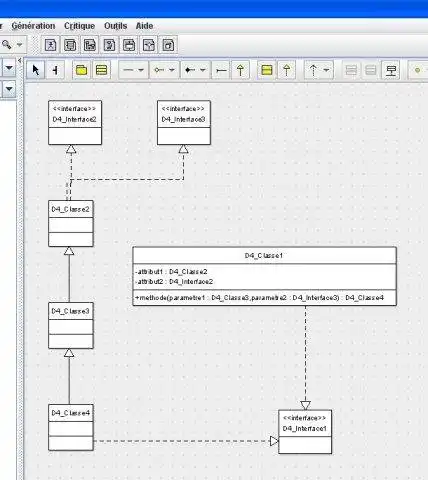Select the Realization arrow tool

[x=286, y=70]
